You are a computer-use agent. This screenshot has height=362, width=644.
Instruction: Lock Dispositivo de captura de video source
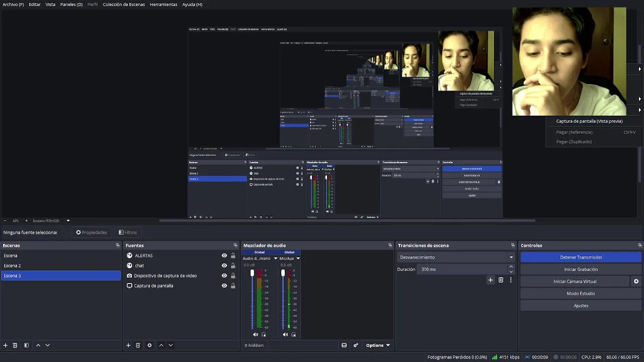233,276
